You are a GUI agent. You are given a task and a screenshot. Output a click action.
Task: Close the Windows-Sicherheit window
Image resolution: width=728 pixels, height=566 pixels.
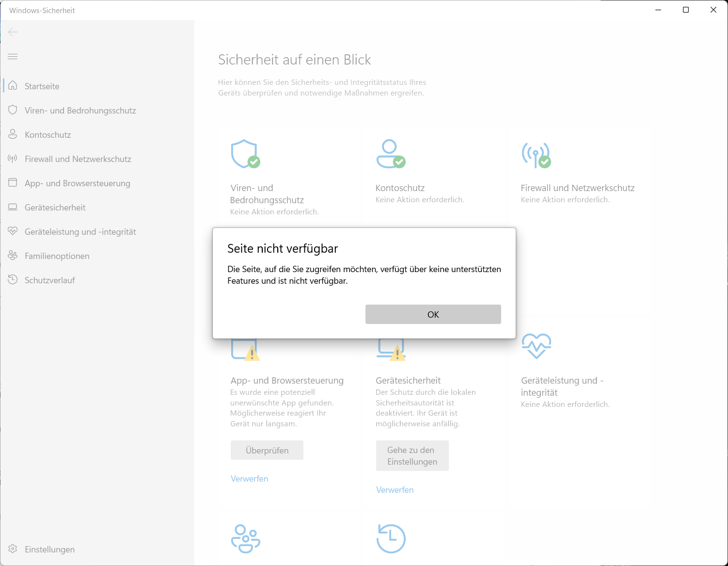click(713, 10)
